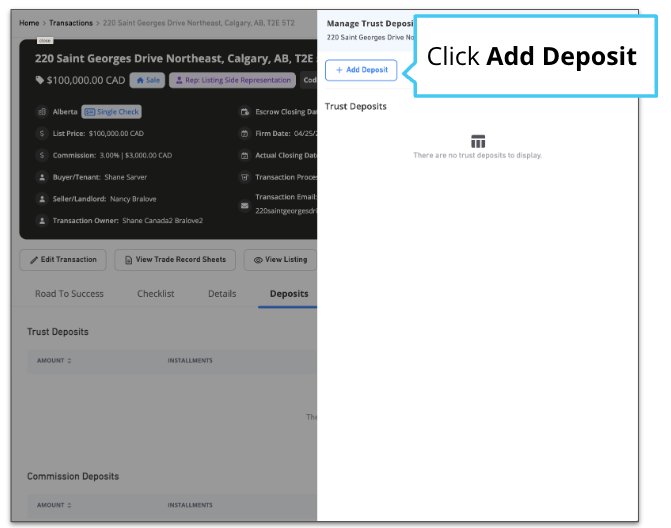Click the Firm Date calendar icon
671x528 pixels.
245,133
